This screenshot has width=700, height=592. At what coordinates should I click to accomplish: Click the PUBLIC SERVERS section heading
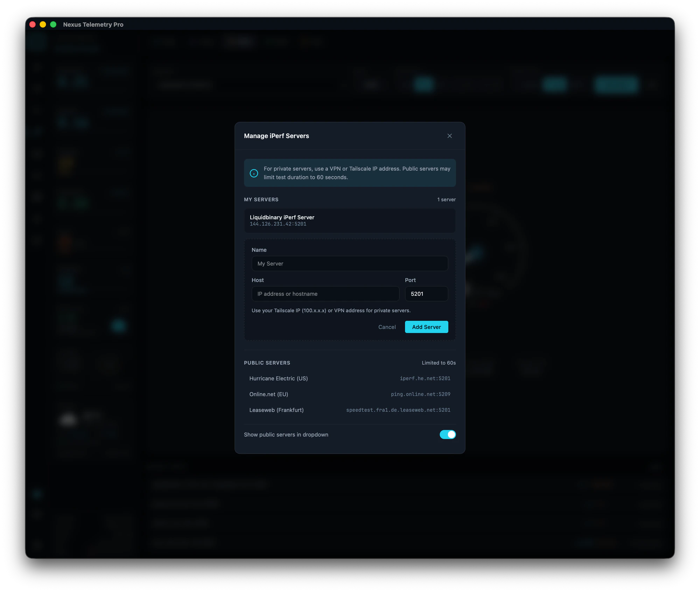[x=267, y=363]
